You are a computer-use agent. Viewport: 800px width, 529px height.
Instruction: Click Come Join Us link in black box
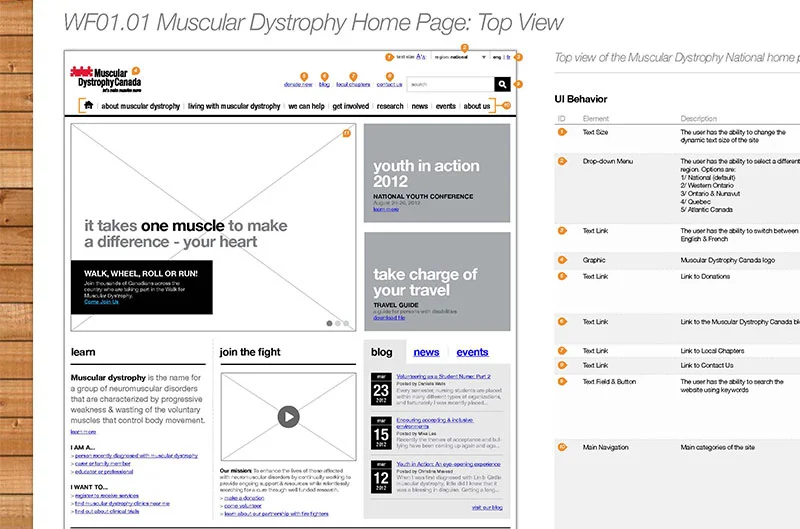click(x=101, y=302)
